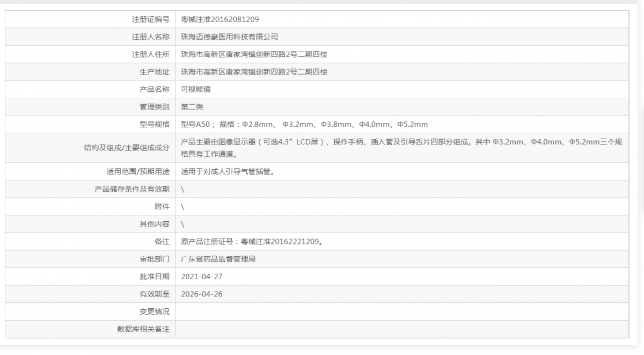Image resolution: width=644 pixels, height=355 pixels.
Task: Click the 适用范围/预期用途 label
Action: [x=138, y=172]
